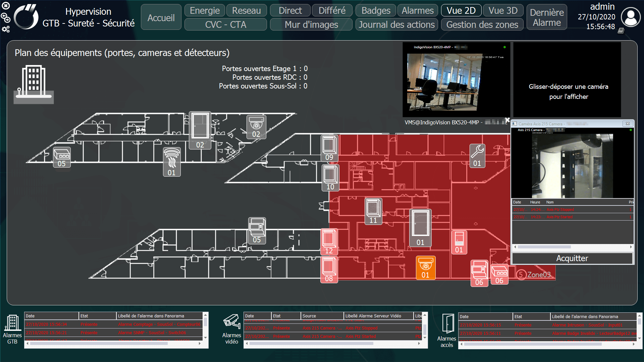Open the wrench maintenance icon 01 in the red zone
Image resolution: width=644 pixels, height=362 pixels.
477,155
